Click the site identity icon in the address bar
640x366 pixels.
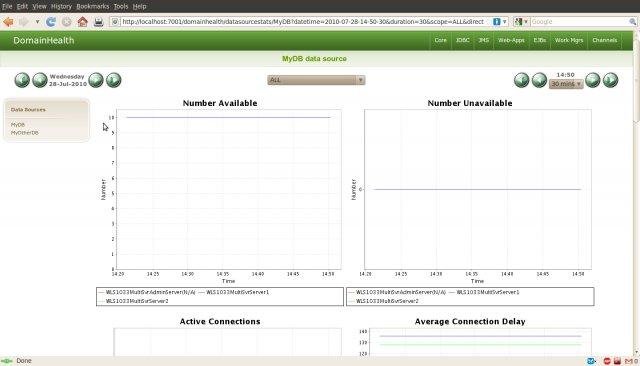[115, 22]
